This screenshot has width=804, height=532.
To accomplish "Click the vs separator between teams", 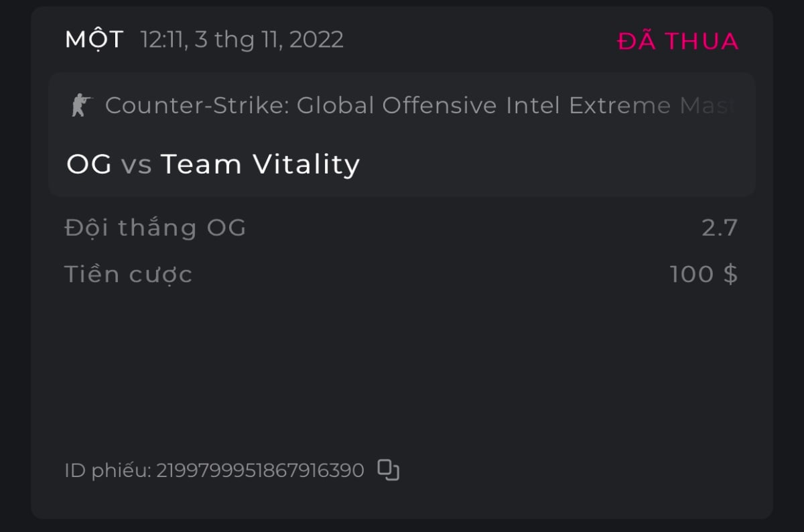I will point(136,165).
